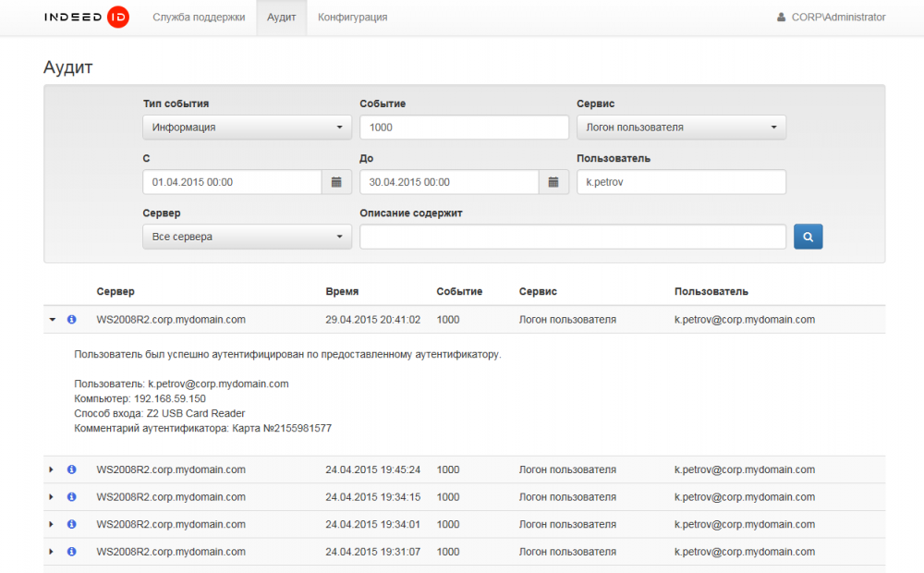Click info icon on the 24.04.2015 19:34:15 row
The width and height of the screenshot is (924, 573).
[72, 497]
